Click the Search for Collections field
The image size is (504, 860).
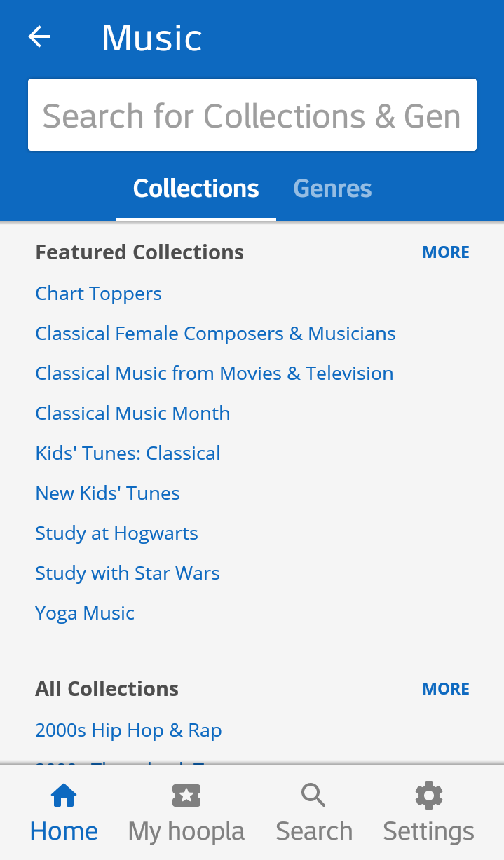252,116
